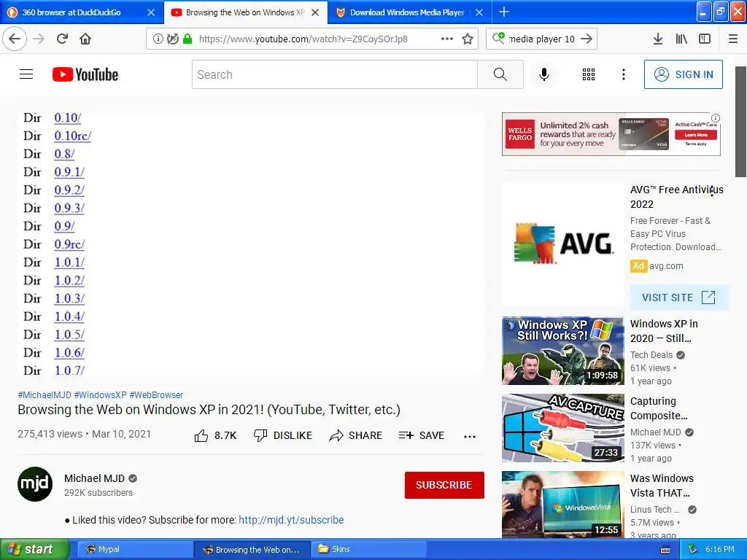Open the Michael MJD channel avatar

(x=35, y=484)
